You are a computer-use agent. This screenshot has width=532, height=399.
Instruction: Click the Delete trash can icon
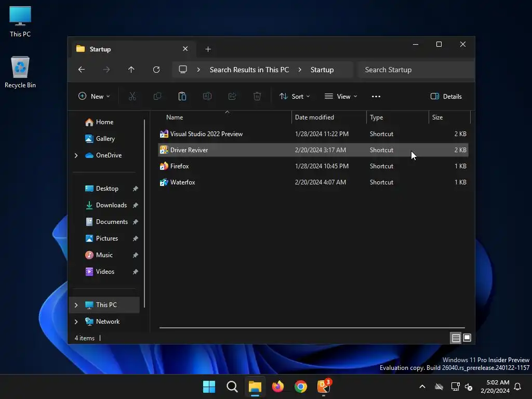pyautogui.click(x=257, y=96)
